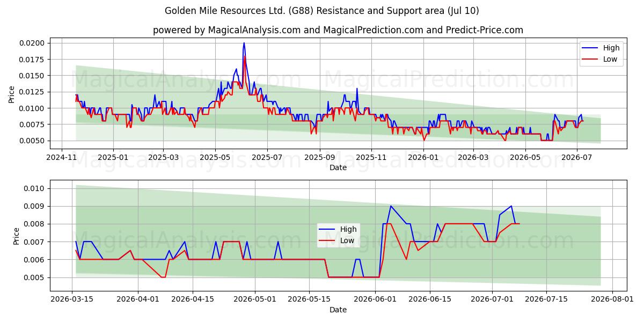Click 'Low' in the top chart legend
Viewport: 644px width, 322px height.
click(610, 60)
